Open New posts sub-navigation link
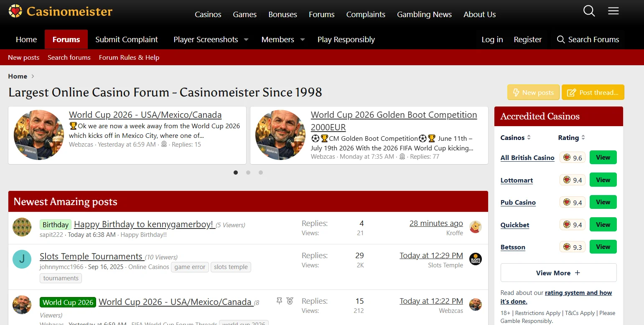The width and height of the screenshot is (644, 325). click(23, 57)
